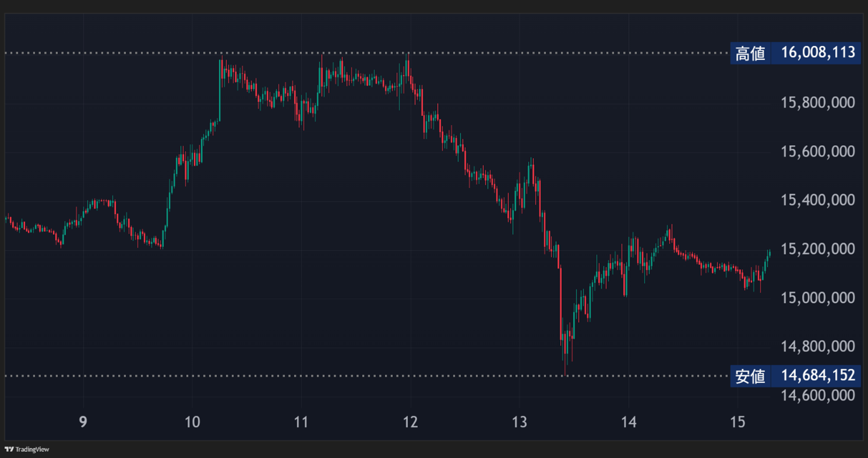Select date 10 on the time axis
868x458 pixels.
pyautogui.click(x=192, y=422)
